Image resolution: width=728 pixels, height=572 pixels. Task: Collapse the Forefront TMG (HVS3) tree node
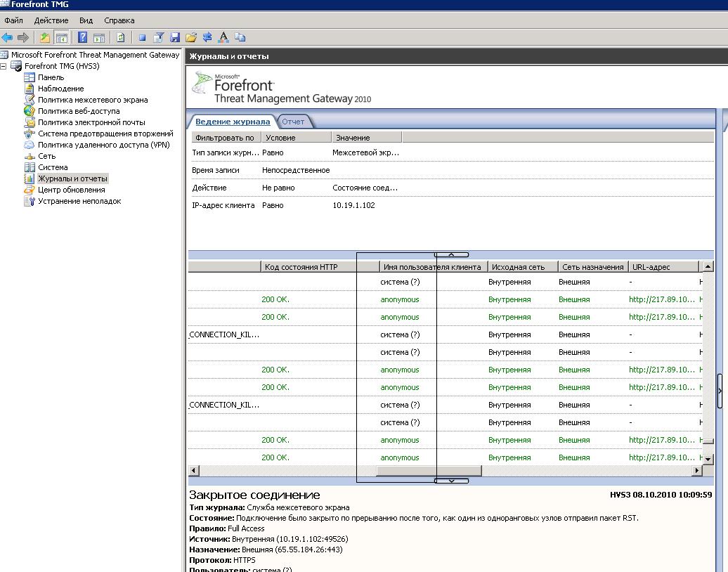click(4, 66)
